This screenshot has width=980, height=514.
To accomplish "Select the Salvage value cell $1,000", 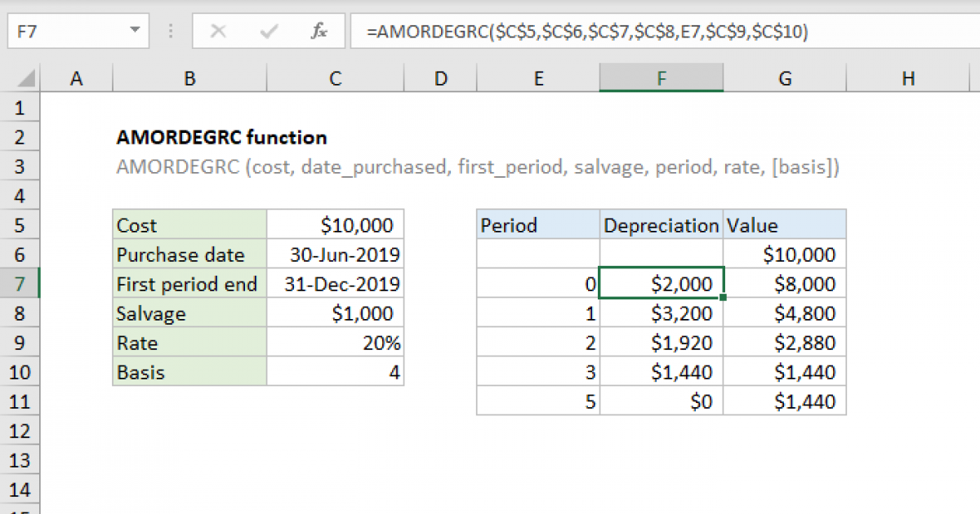I will (x=335, y=312).
